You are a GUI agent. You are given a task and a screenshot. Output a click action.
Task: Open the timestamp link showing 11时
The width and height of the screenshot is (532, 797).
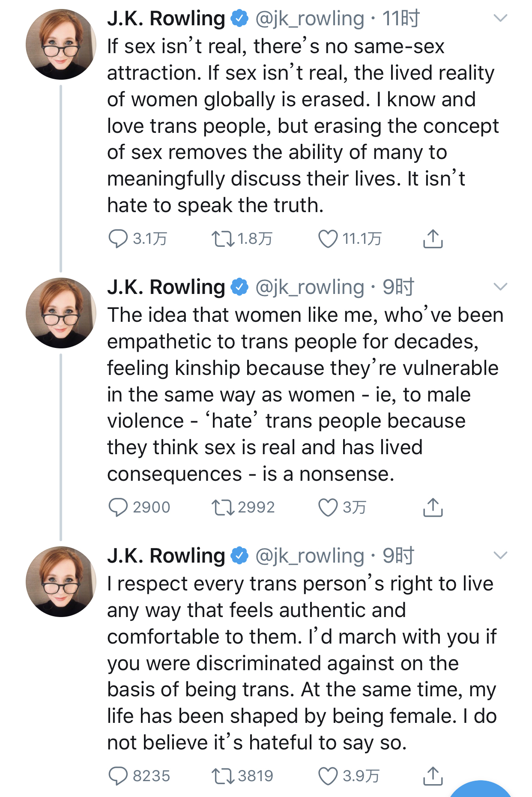click(x=400, y=18)
